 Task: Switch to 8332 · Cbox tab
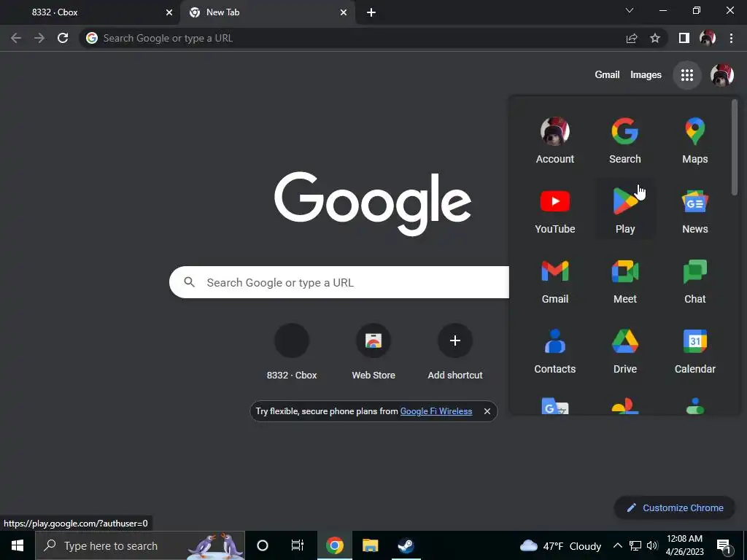tap(90, 12)
